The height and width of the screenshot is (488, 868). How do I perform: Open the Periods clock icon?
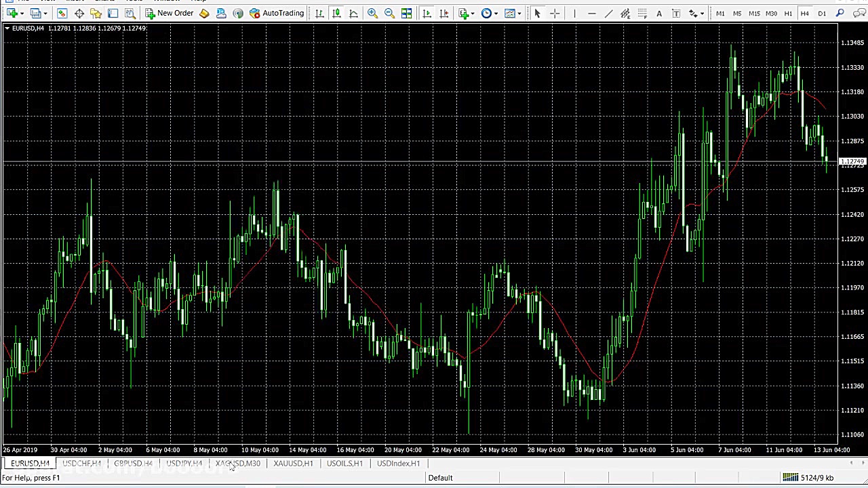(486, 13)
